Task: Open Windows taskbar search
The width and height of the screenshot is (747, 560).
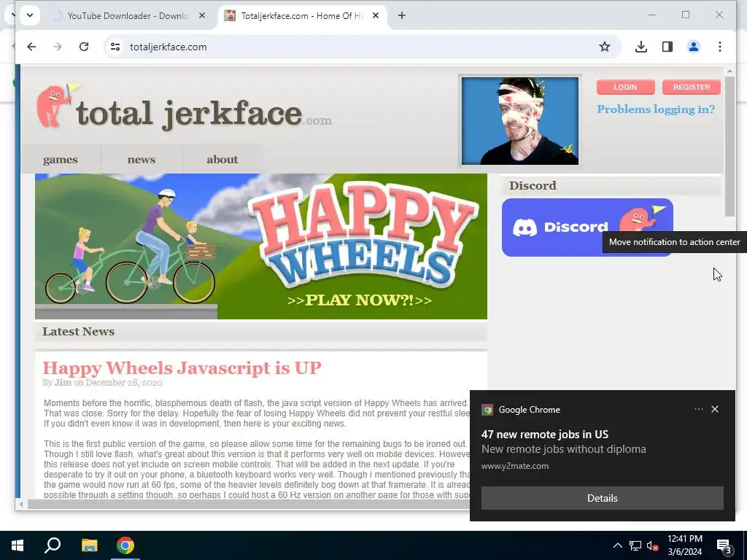Action: 53,545
